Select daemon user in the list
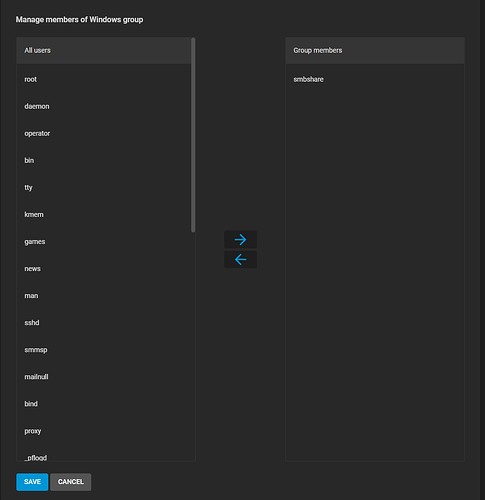 (x=104, y=106)
